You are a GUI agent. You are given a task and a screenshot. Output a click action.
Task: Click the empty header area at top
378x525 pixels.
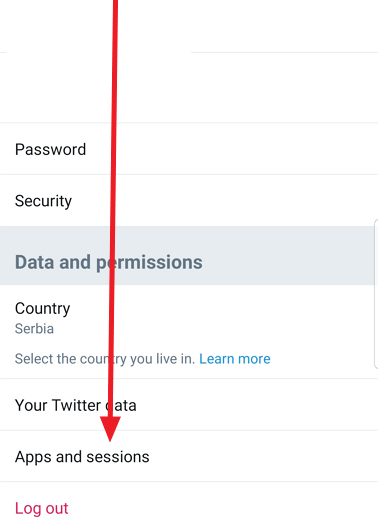[189, 26]
